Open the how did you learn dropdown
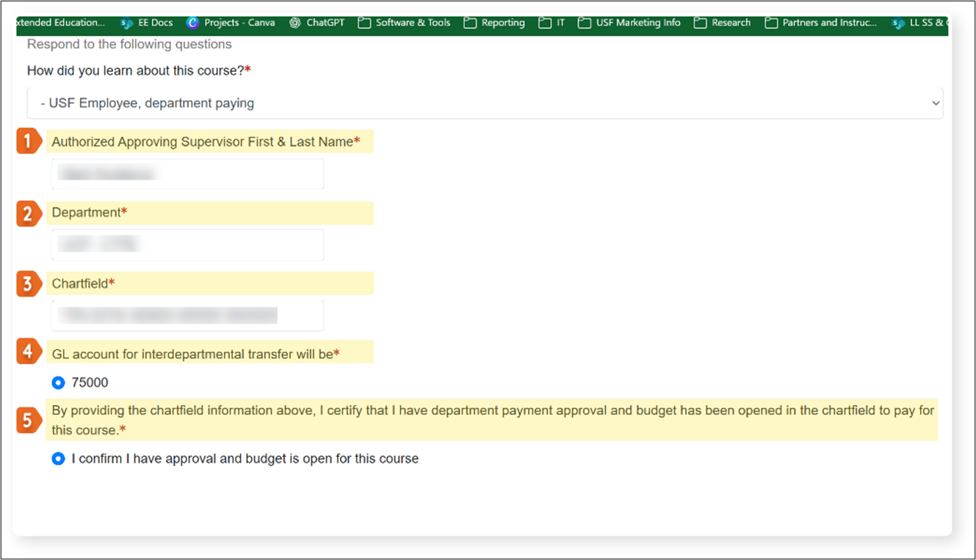976x560 pixels. coord(485,103)
